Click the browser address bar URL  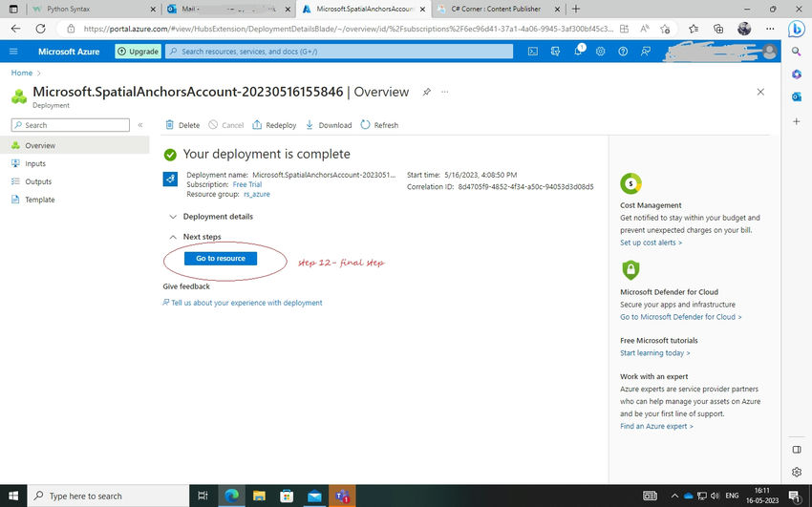click(348, 29)
